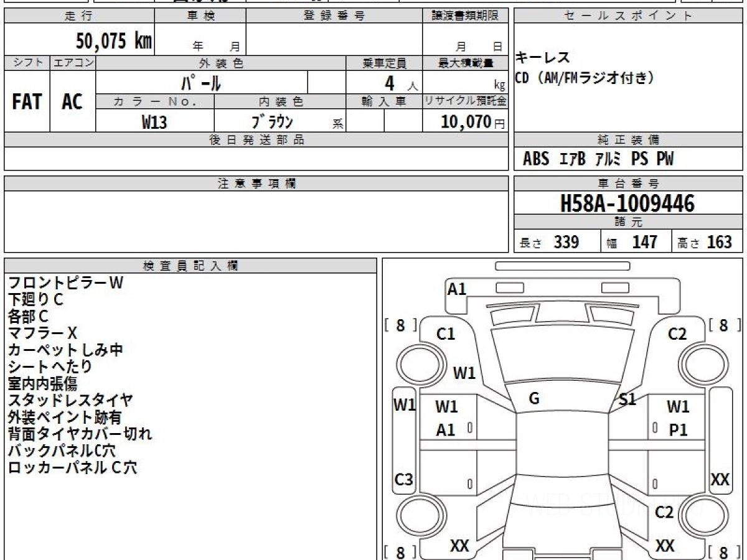Screen dimensions: 747x560
Task: Select the パール exterior color value
Action: point(202,82)
